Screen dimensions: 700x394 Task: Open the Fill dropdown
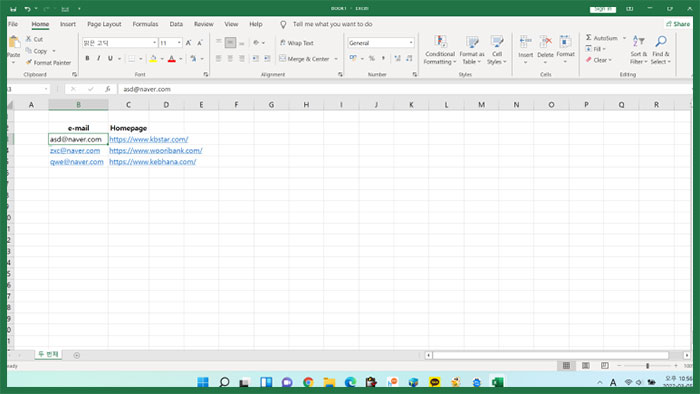[x=596, y=49]
